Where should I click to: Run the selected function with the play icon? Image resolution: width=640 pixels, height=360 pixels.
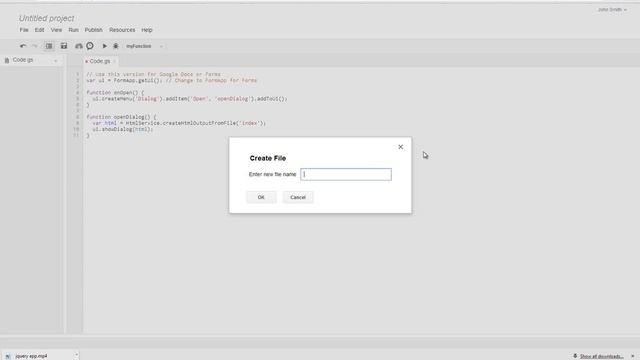pyautogui.click(x=104, y=46)
